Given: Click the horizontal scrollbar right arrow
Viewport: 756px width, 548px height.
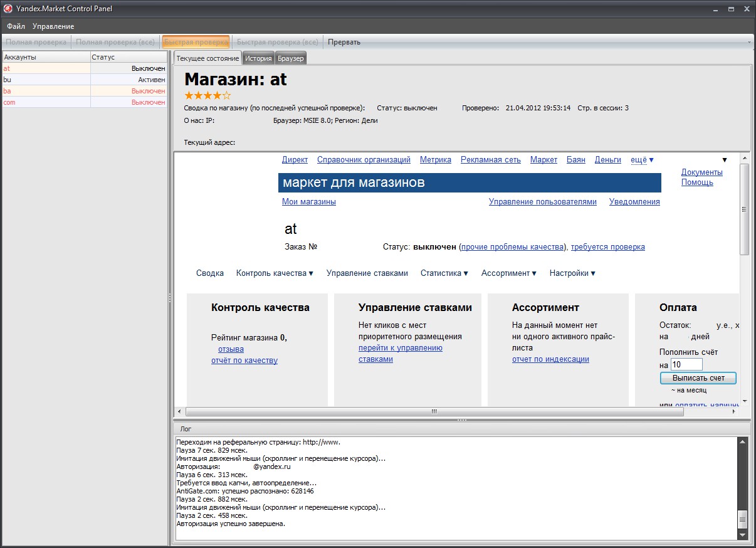Looking at the screenshot, I should [x=734, y=412].
